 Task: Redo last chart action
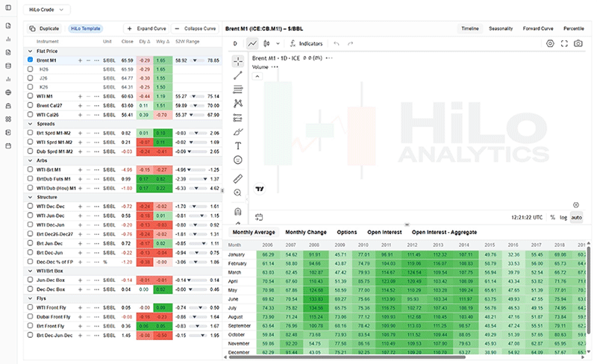(x=350, y=43)
